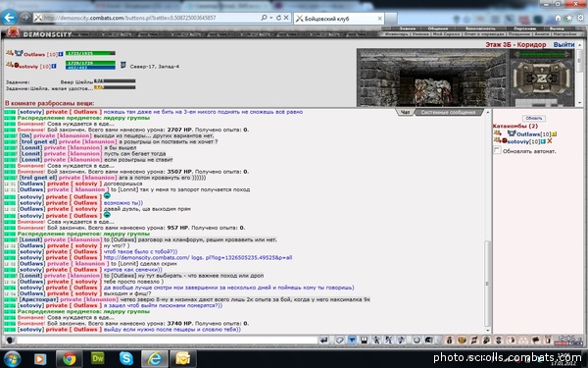This screenshot has width=588, height=368.
Task: Open the Безопасность menu
Action: 480,28
